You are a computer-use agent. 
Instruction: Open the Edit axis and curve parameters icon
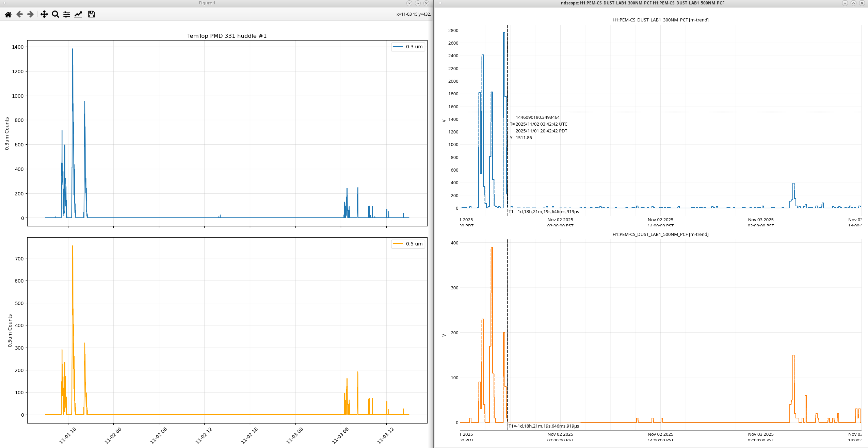click(78, 14)
